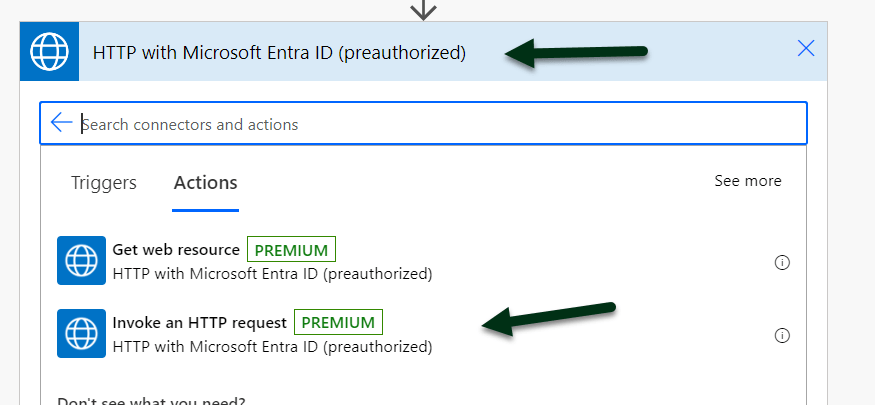The width and height of the screenshot is (875, 405).
Task: Click the See more link
Action: coord(747,181)
